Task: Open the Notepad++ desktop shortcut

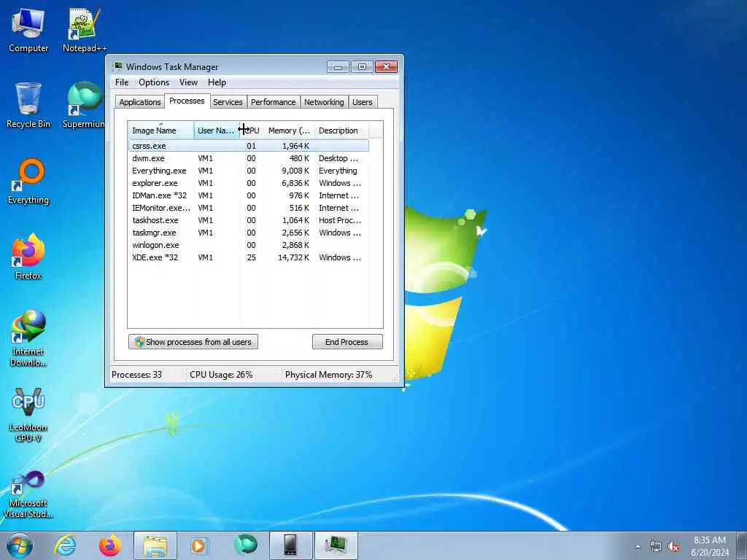Action: click(85, 30)
